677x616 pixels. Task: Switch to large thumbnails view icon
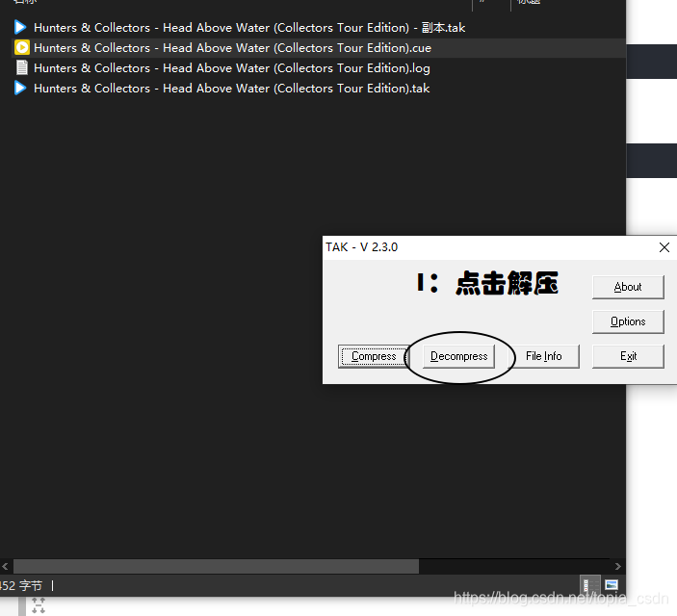pos(612,585)
